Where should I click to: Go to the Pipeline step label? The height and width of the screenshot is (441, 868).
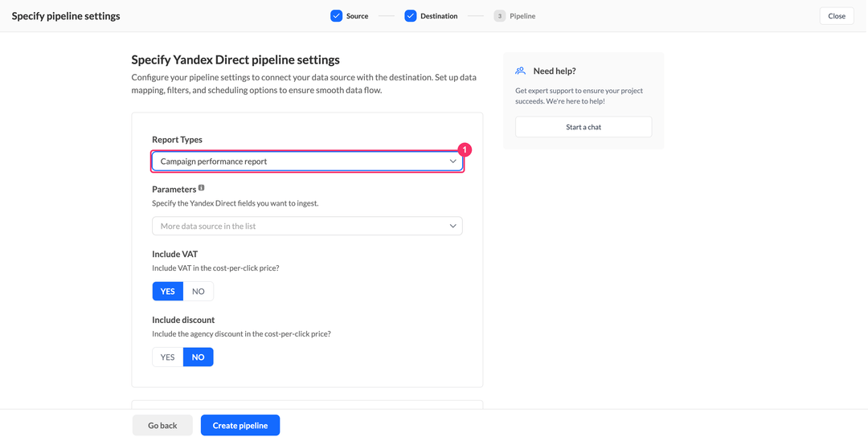[522, 16]
